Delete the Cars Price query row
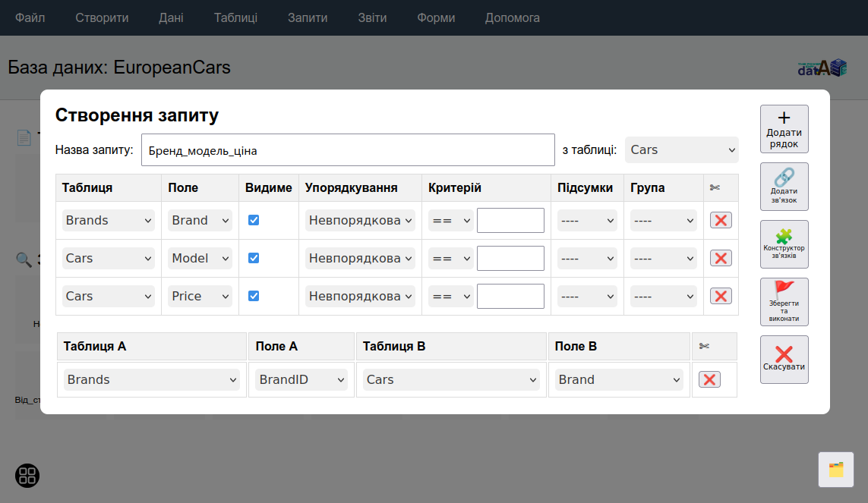 (720, 296)
